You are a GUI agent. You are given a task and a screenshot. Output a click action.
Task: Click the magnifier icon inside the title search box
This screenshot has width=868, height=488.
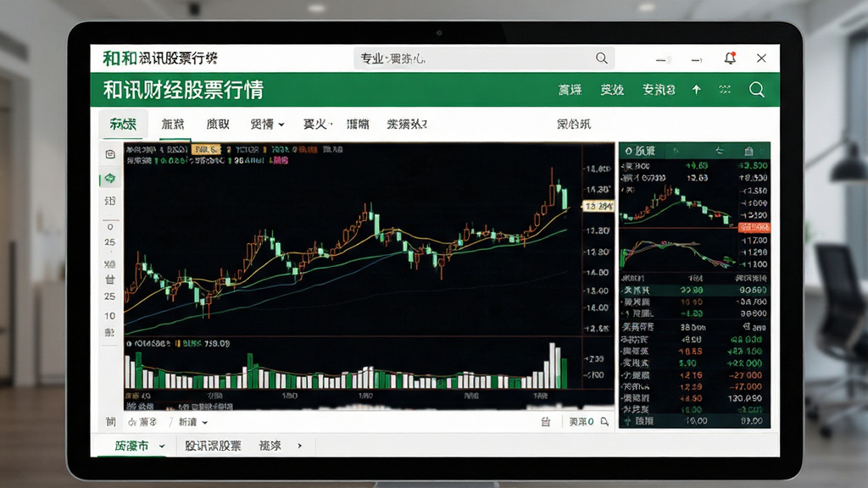click(601, 58)
